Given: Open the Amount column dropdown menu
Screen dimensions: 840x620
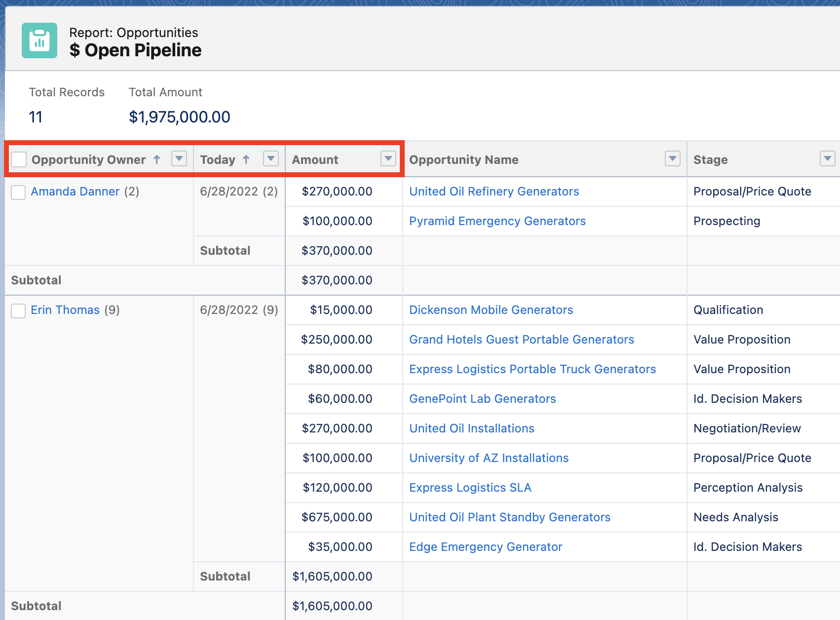Looking at the screenshot, I should 388,158.
